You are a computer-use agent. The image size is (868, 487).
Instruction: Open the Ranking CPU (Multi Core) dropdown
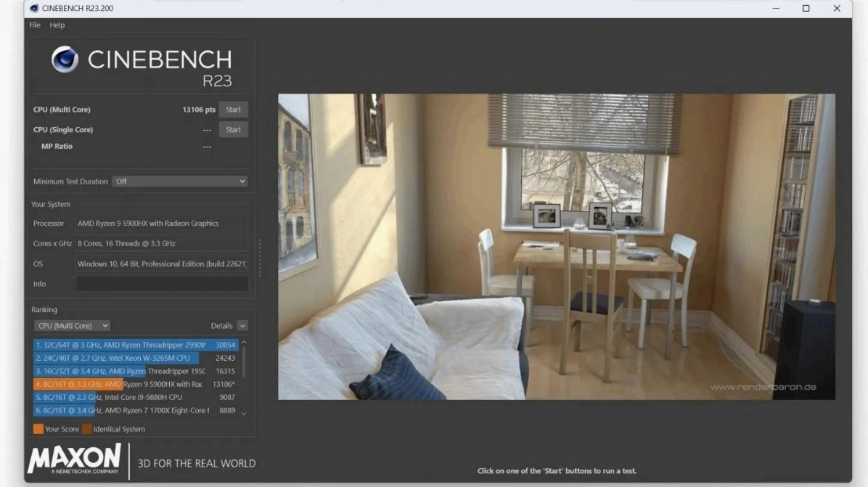point(72,325)
